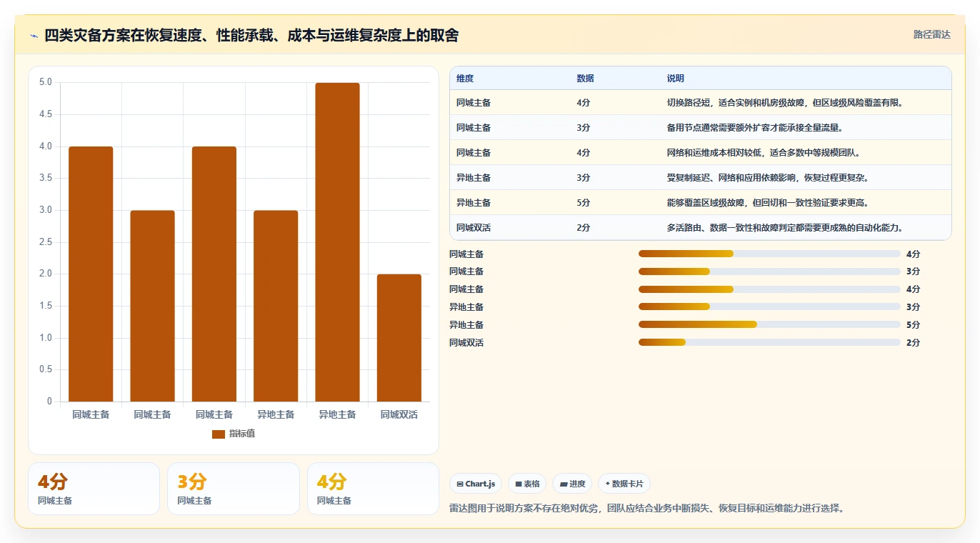
Task: Click the 3分 cell in the 备用节点 row
Action: tap(584, 128)
